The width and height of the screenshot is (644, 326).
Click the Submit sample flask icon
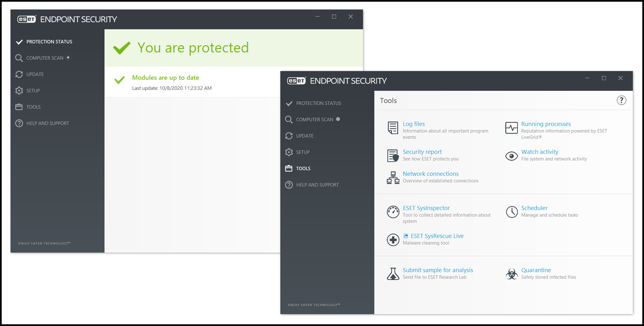point(393,274)
